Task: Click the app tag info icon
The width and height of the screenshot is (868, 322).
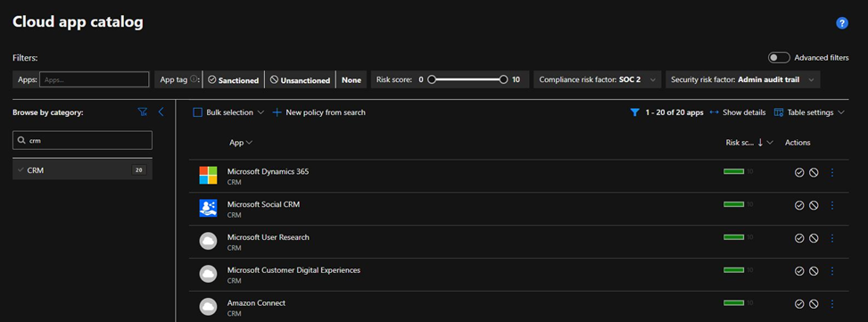Action: click(194, 79)
